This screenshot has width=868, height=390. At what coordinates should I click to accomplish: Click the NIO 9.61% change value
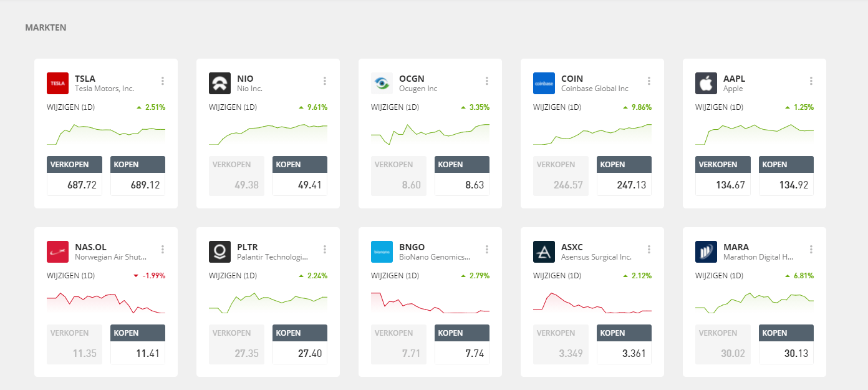tap(317, 107)
